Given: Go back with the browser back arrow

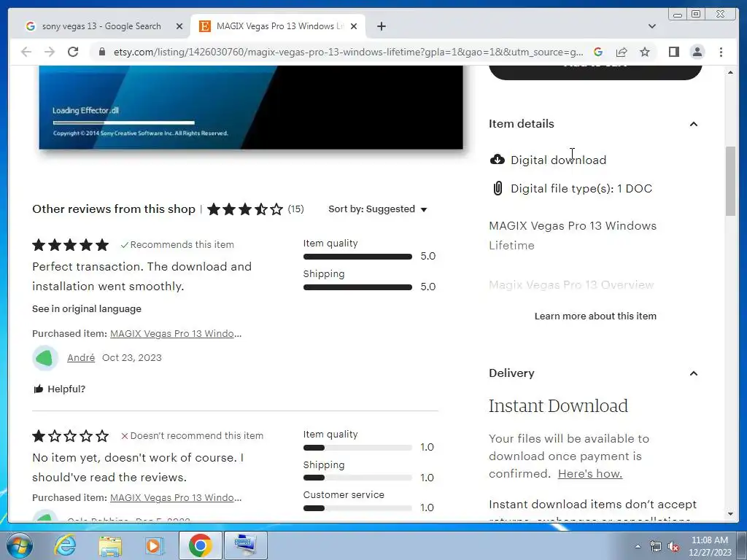Looking at the screenshot, I should click(x=26, y=52).
